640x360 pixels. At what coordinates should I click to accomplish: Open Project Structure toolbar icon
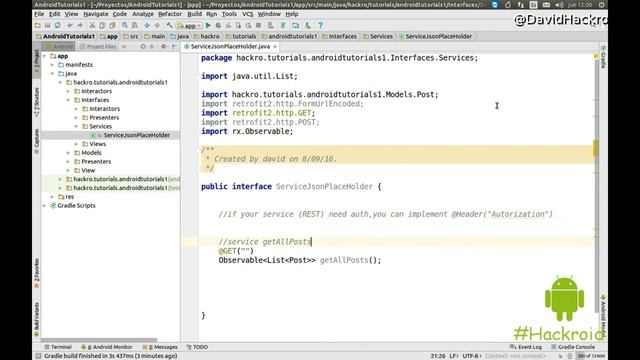[296, 25]
